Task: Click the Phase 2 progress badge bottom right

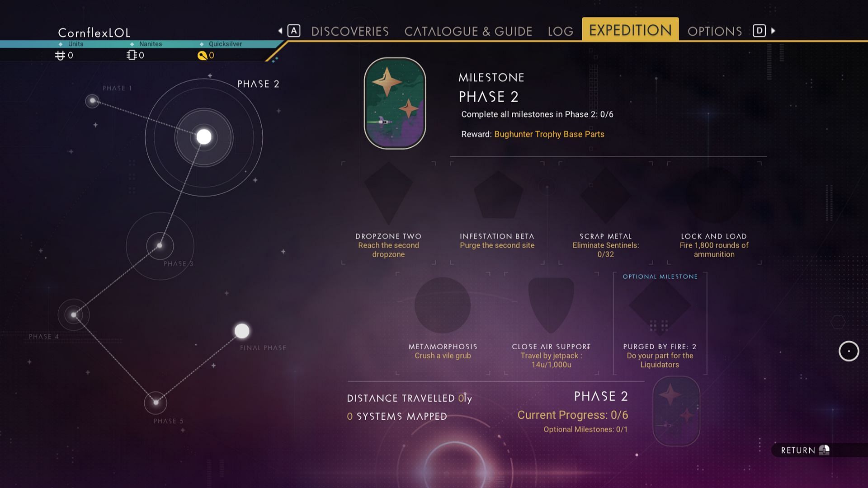Action: [x=675, y=411]
